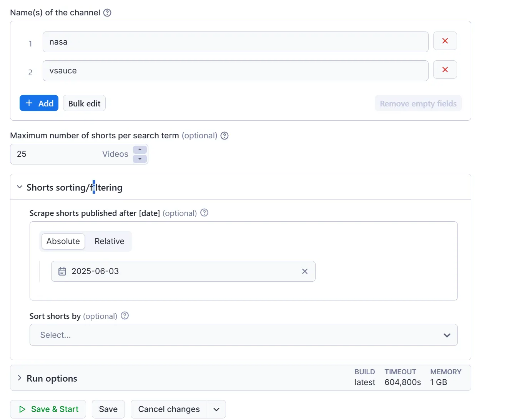Open calendar picker icon for date
Screen dimensions: 507x420
tap(62, 271)
